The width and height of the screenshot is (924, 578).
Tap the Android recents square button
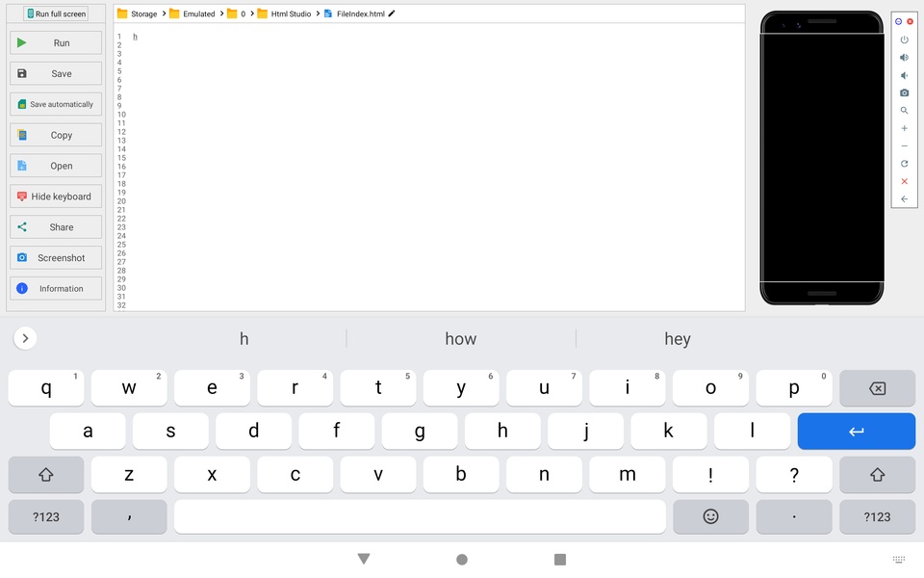click(x=560, y=559)
